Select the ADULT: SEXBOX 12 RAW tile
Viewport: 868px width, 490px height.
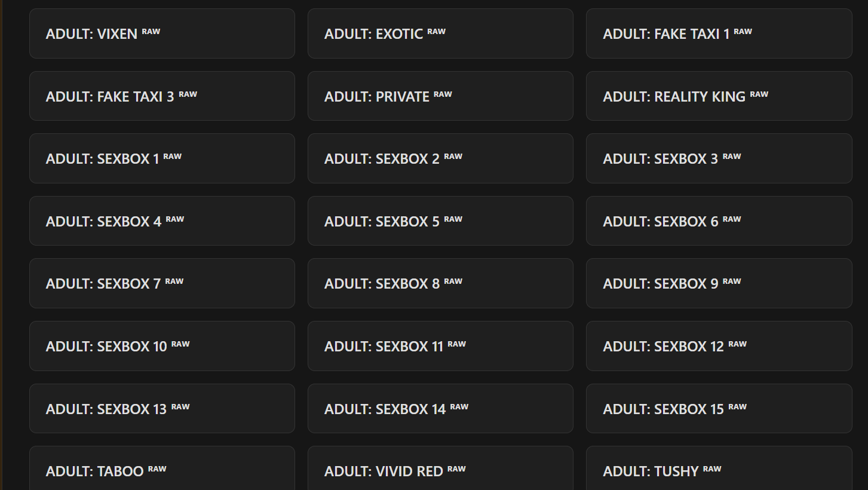tap(719, 346)
